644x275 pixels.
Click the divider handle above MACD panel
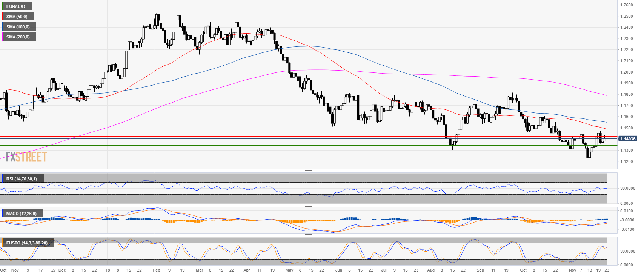[308, 206]
